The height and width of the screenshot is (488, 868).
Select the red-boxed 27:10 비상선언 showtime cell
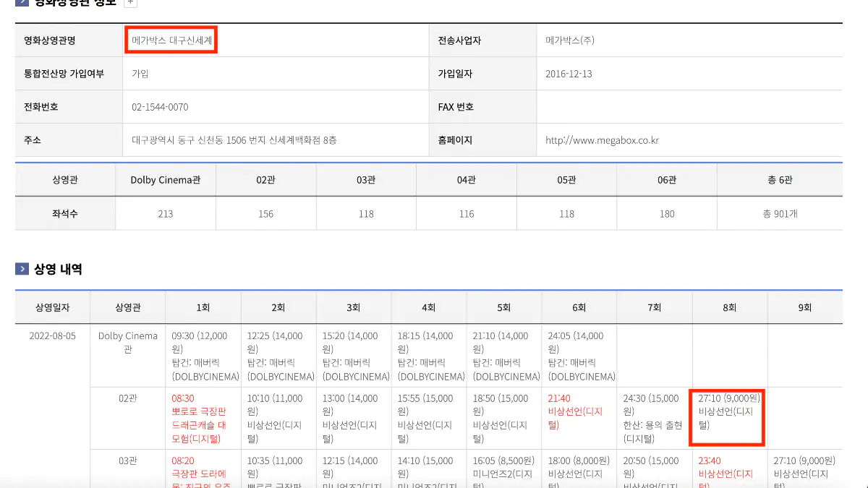tap(726, 417)
